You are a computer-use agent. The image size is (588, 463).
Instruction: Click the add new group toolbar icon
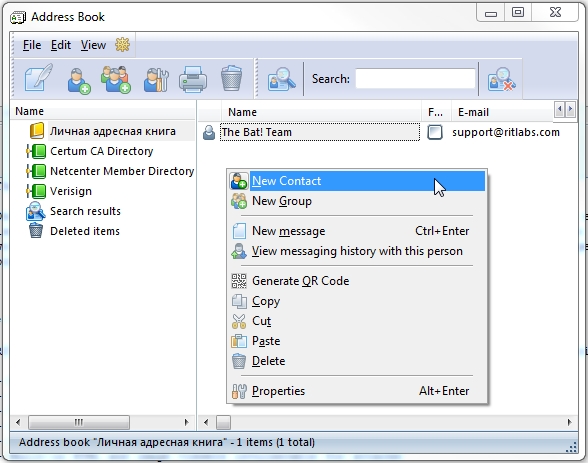[x=116, y=79]
